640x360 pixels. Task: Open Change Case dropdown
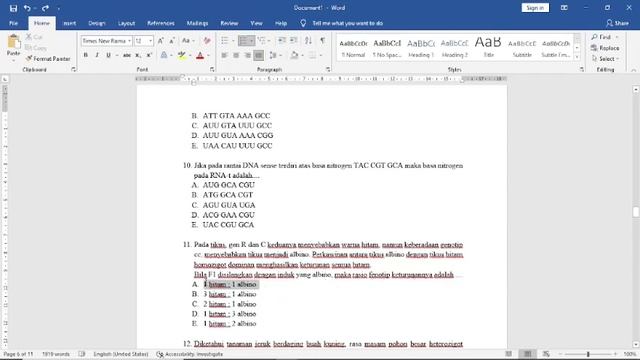[188, 41]
